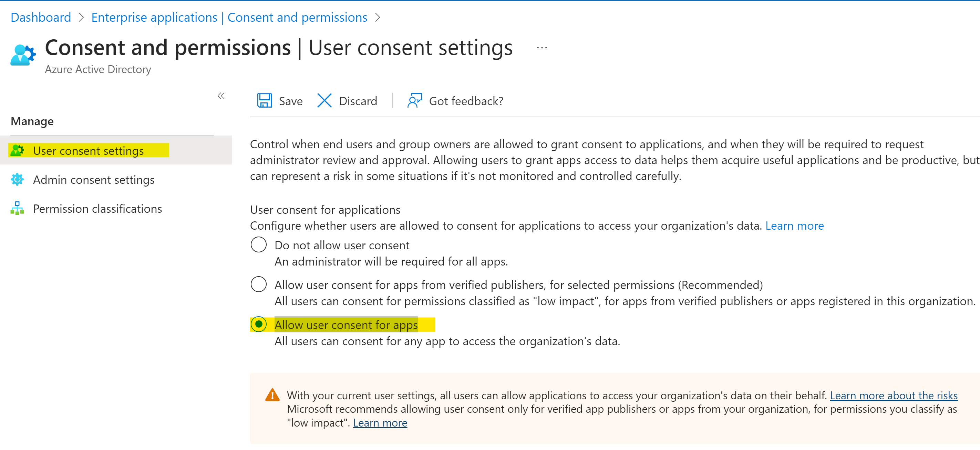Open the more options ellipsis by title
This screenshot has height=450, width=980.
(542, 48)
